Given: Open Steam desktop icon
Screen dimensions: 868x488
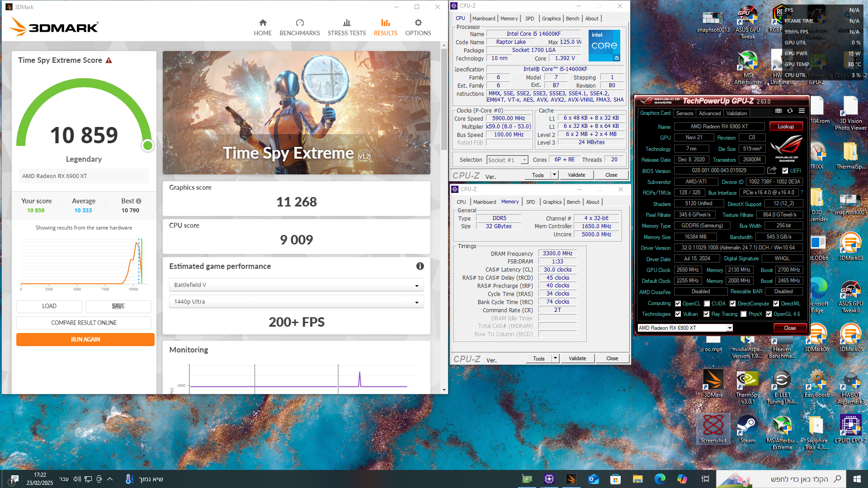Looking at the screenshot, I should click(748, 426).
